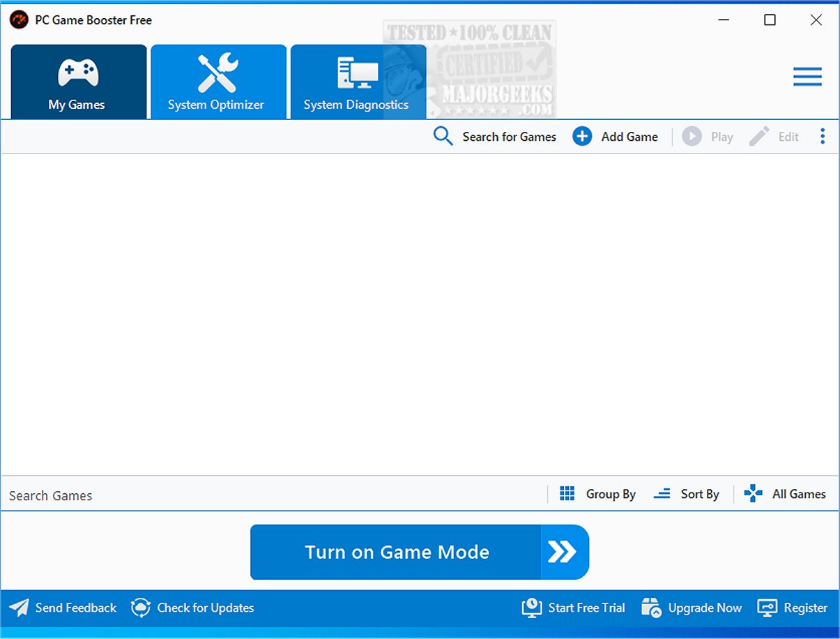
Task: Open the My Games tab
Action: click(79, 82)
